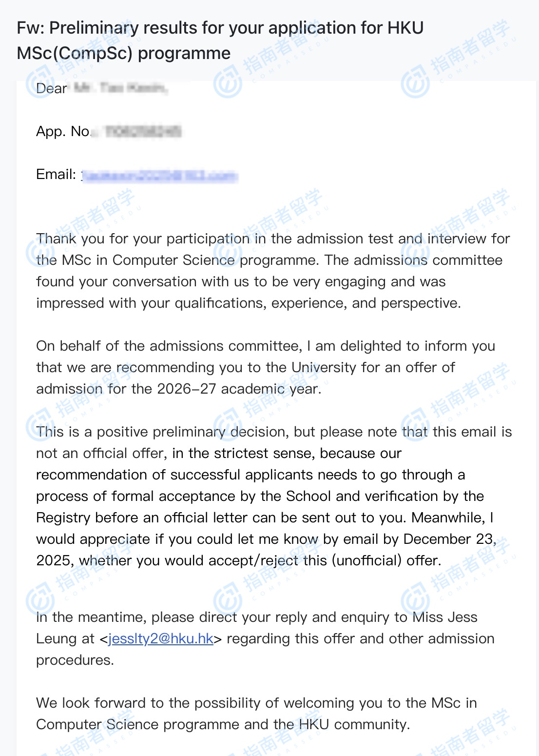This screenshot has height=756, width=539.
Task: Click the jesslty2@hku.hk email link
Action: [x=161, y=638]
